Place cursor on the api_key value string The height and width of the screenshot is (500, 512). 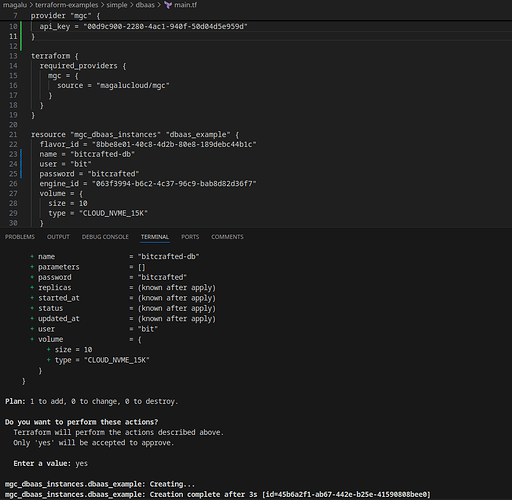point(165,26)
